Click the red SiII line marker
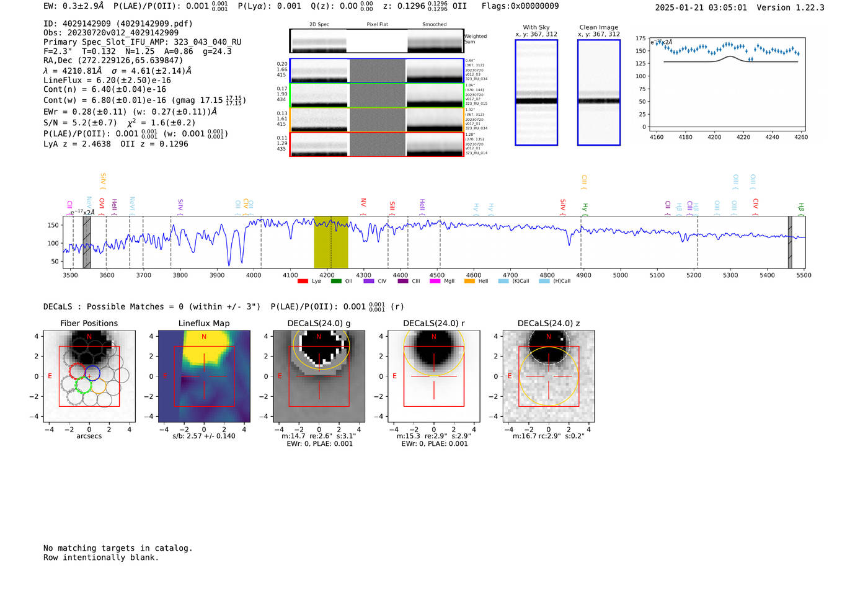 click(392, 208)
